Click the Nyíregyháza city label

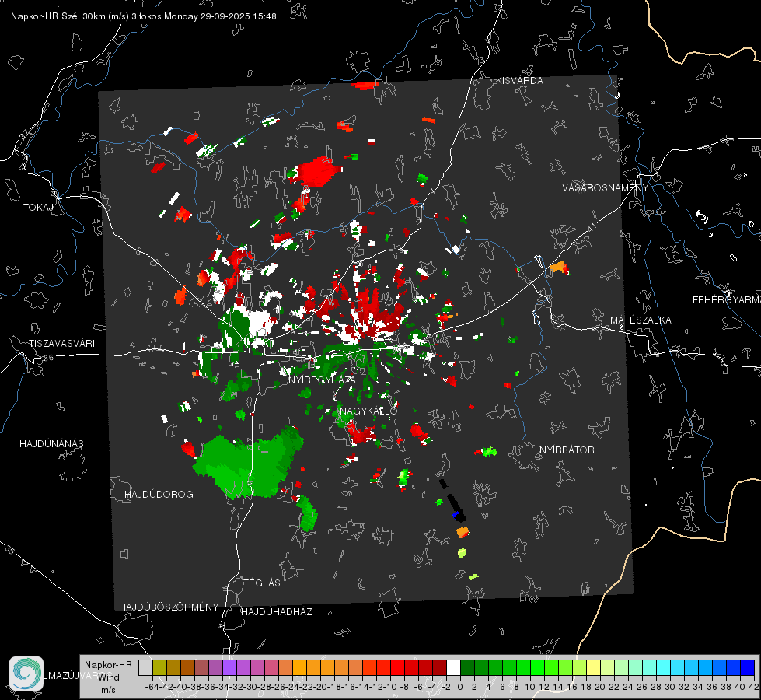322,380
